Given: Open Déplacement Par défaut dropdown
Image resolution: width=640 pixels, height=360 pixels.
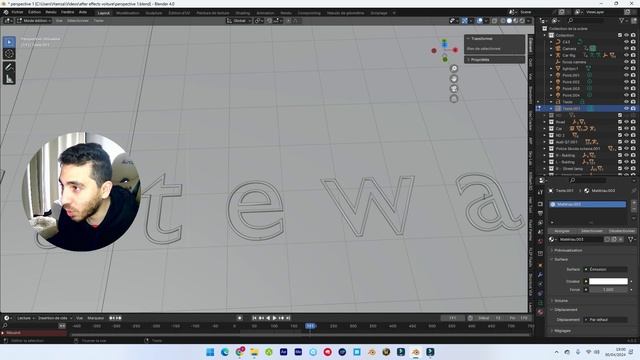Looking at the screenshot, I should (x=605, y=320).
